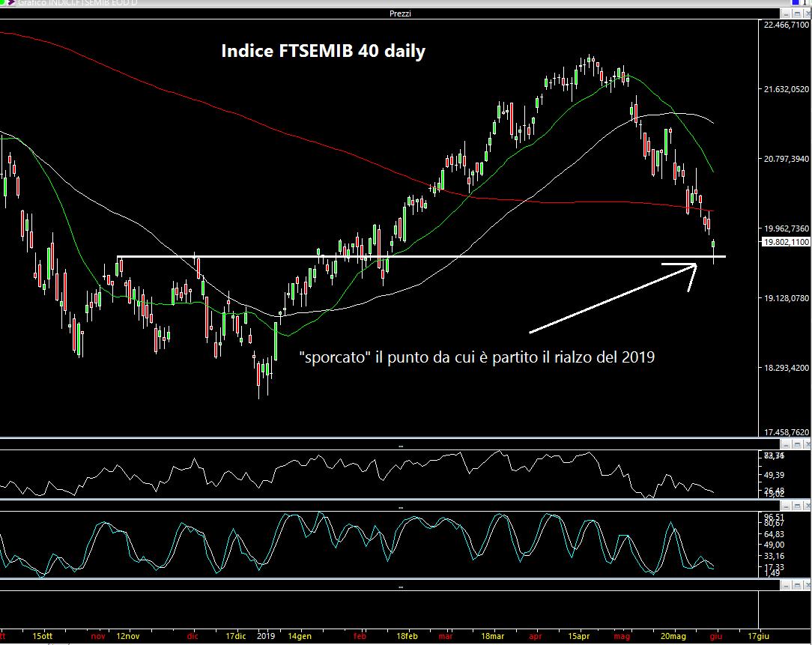Viewport: 812px width, 645px height.
Task: Click price axis label 21.632,0520
Action: [x=786, y=89]
